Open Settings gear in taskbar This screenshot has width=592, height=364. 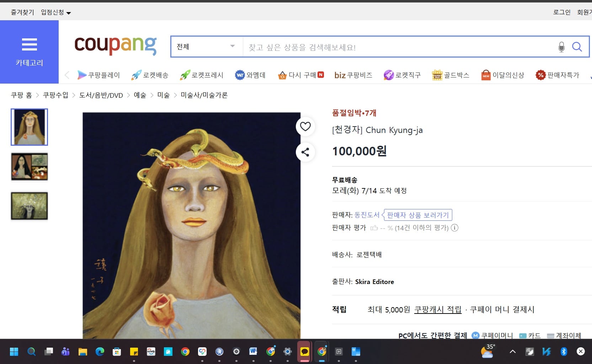[287, 352]
